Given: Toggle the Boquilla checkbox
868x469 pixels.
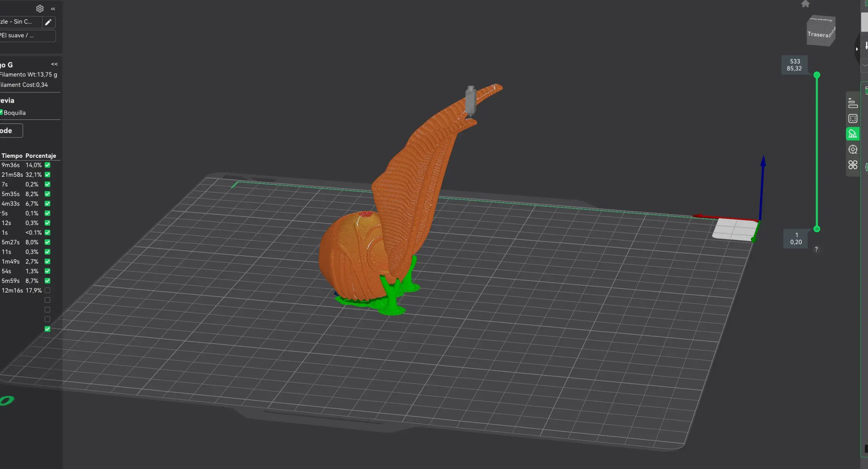Looking at the screenshot, I should pos(1,112).
